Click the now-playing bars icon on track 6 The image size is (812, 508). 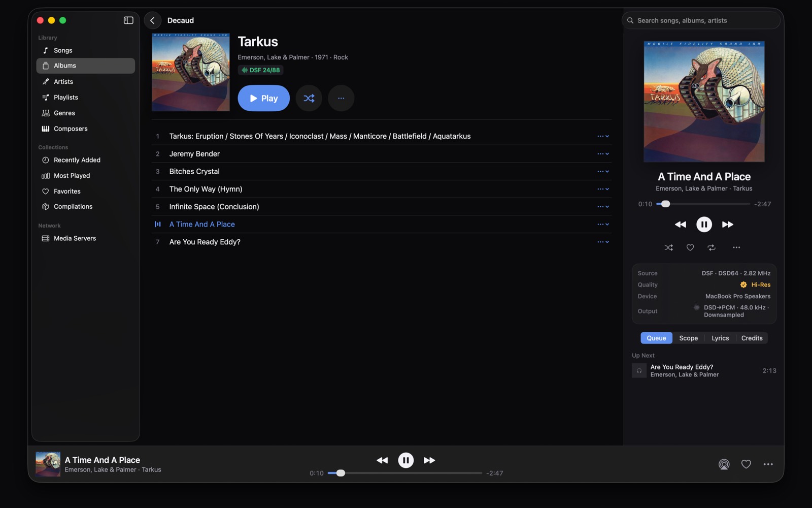(x=158, y=224)
